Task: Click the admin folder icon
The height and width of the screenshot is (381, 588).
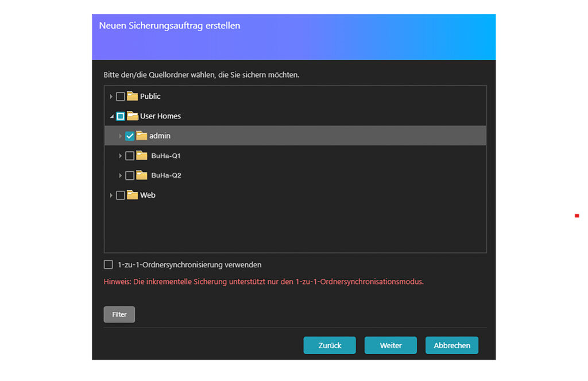Action: [x=141, y=136]
